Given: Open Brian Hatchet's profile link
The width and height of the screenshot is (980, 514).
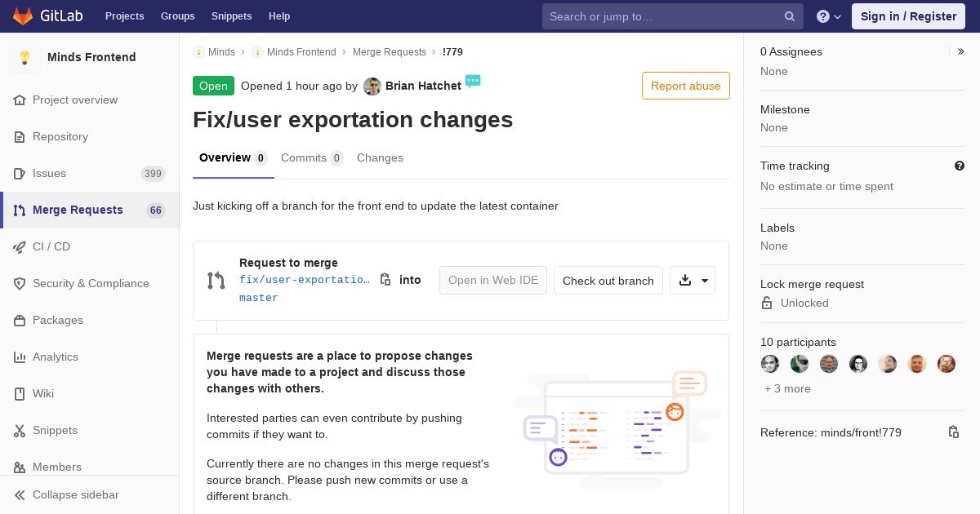Looking at the screenshot, I should [423, 86].
